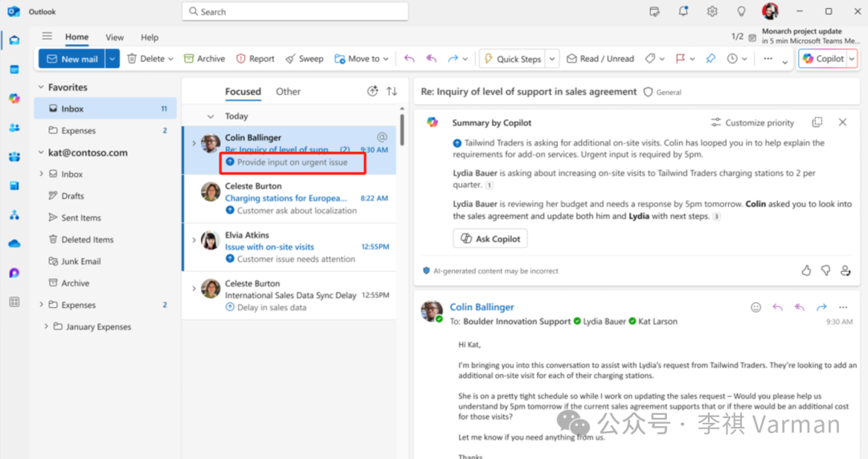Click the message list sort arrows icon
This screenshot has width=868, height=459.
pyautogui.click(x=392, y=92)
